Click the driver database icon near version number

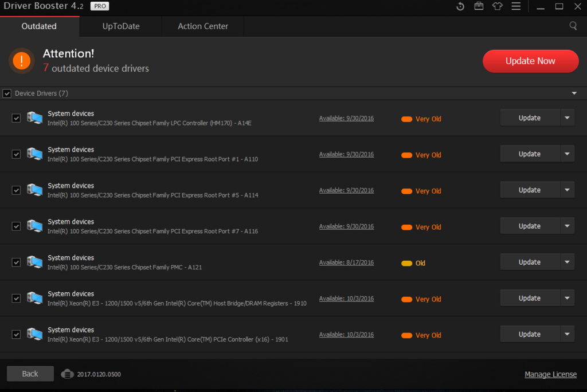point(68,374)
